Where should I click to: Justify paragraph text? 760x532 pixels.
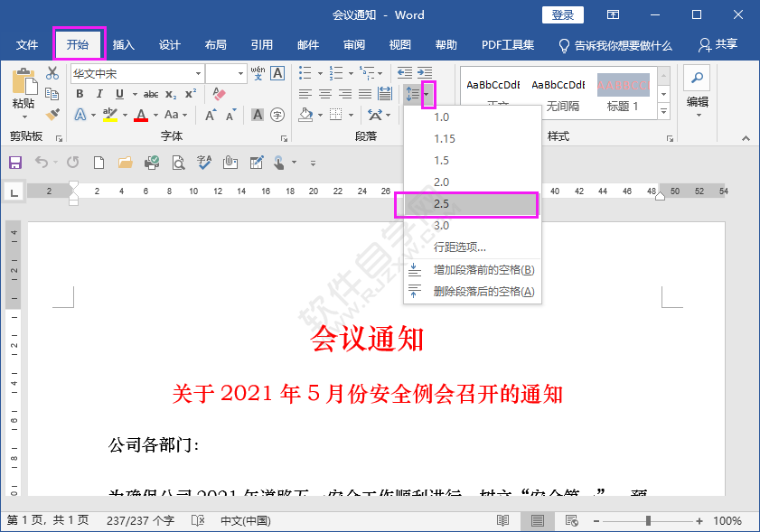(365, 94)
